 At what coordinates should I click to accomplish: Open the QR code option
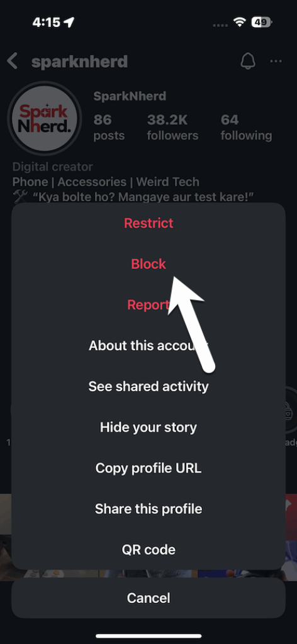tap(148, 550)
